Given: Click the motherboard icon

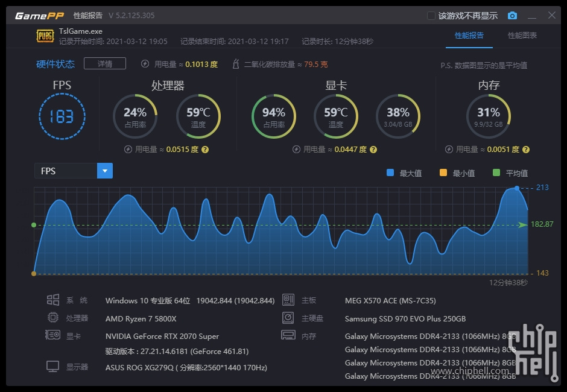Looking at the screenshot, I should [288, 300].
